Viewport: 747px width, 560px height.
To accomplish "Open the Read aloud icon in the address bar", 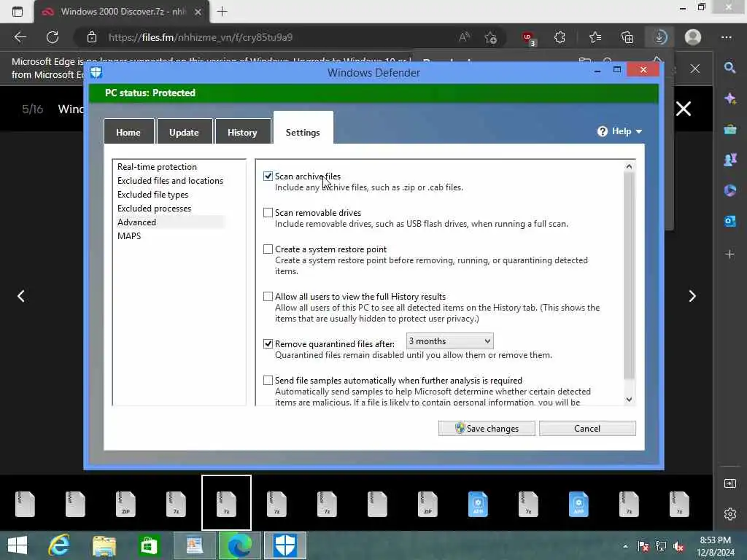I will coord(464,37).
